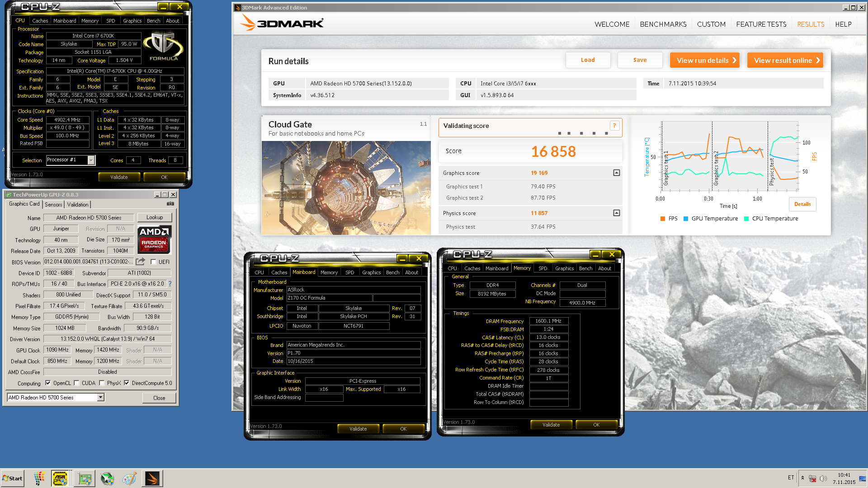
Task: Click Validate in the CPU-Z Mainboard window
Action: coord(358,429)
